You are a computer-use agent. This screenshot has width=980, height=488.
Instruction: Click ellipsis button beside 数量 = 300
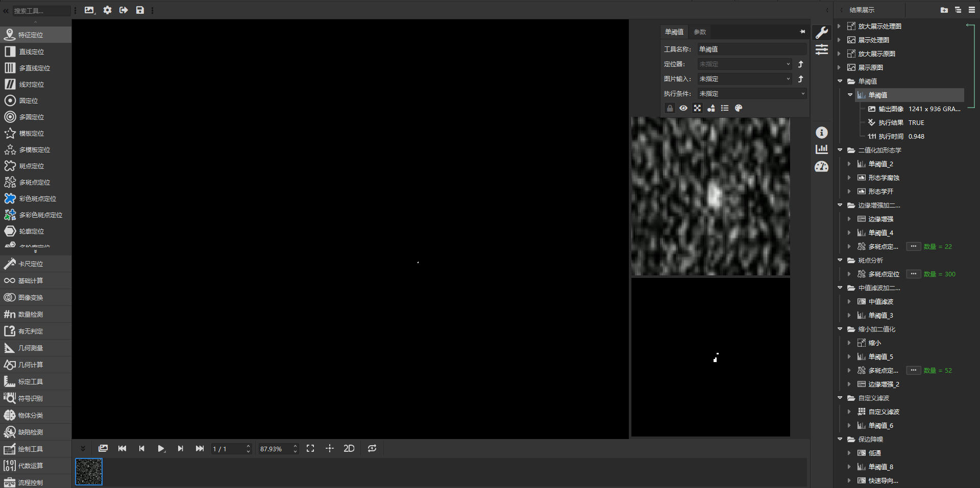click(913, 274)
